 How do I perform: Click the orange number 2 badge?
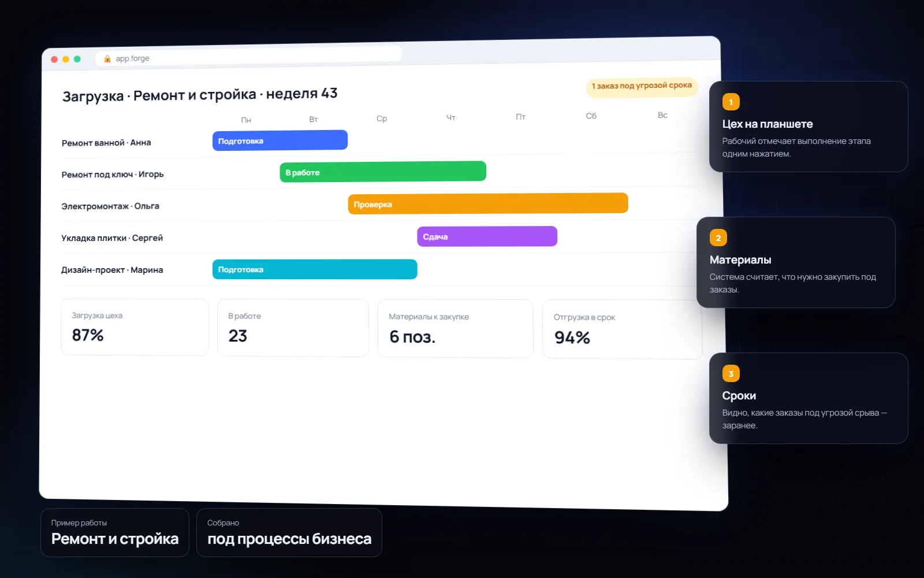718,238
